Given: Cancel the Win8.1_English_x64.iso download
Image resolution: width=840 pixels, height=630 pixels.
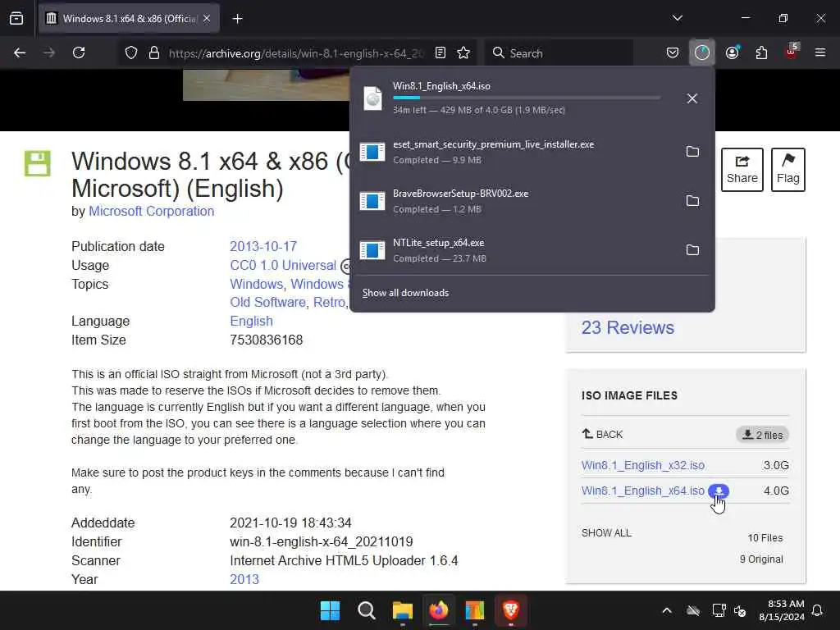Looking at the screenshot, I should 692,98.
